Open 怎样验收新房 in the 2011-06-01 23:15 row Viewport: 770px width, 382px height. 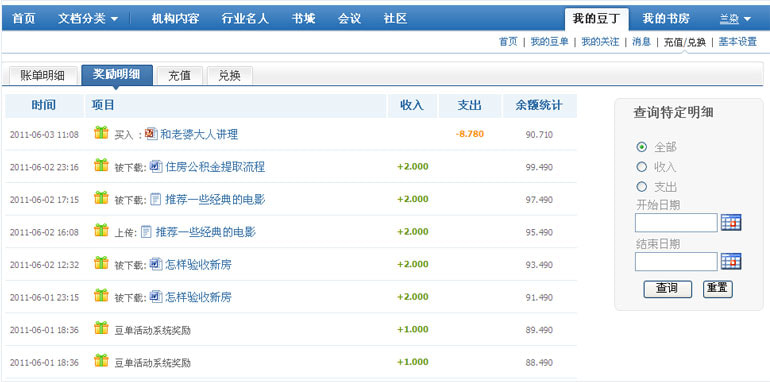pos(198,297)
